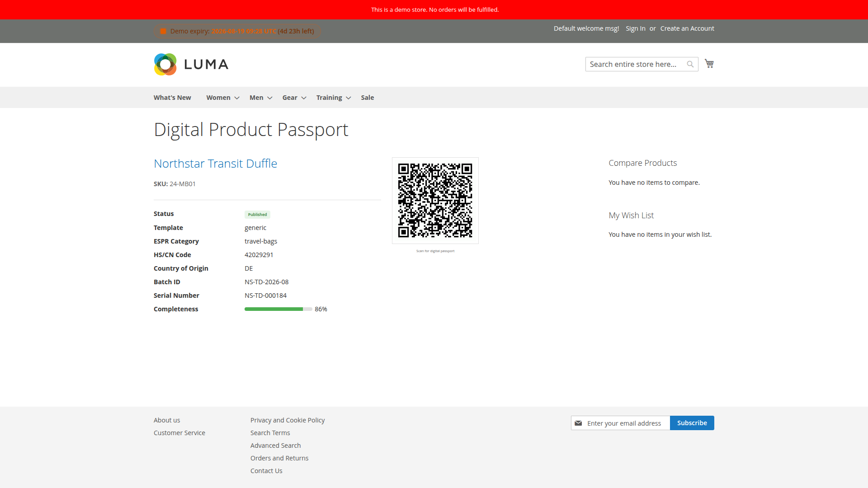This screenshot has width=868, height=488.
Task: Click the Sign In link
Action: pyautogui.click(x=636, y=28)
